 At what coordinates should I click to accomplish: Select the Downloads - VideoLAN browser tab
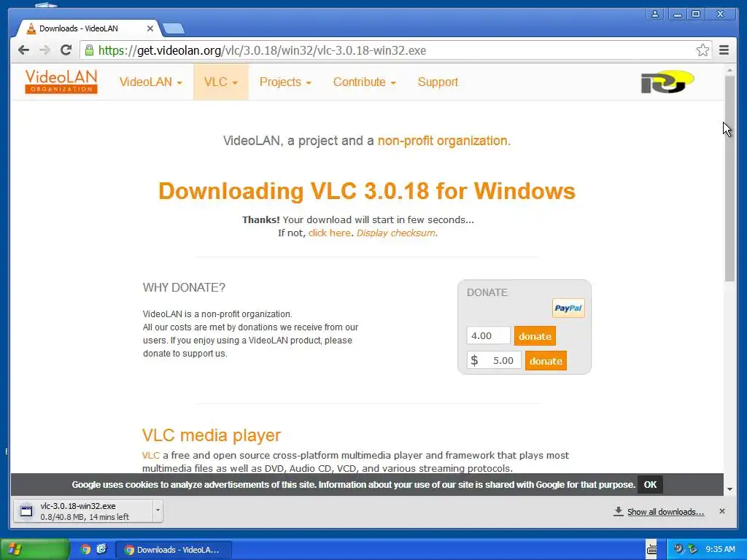89,28
